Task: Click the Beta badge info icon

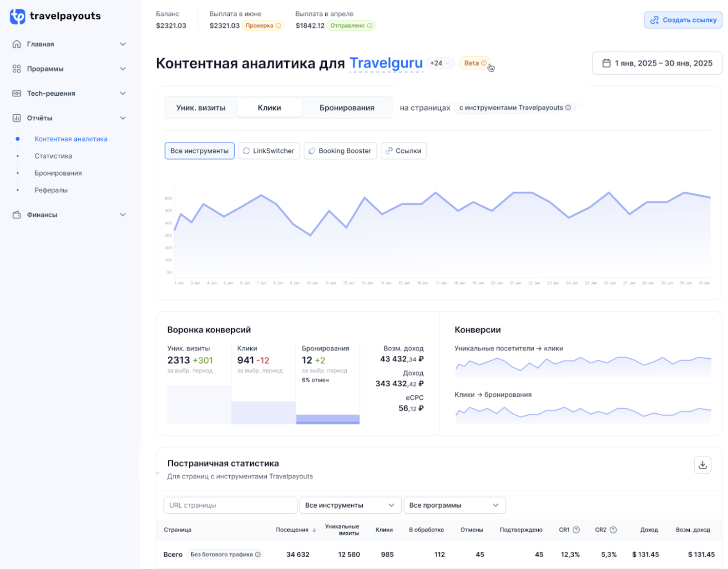Action: pos(484,63)
